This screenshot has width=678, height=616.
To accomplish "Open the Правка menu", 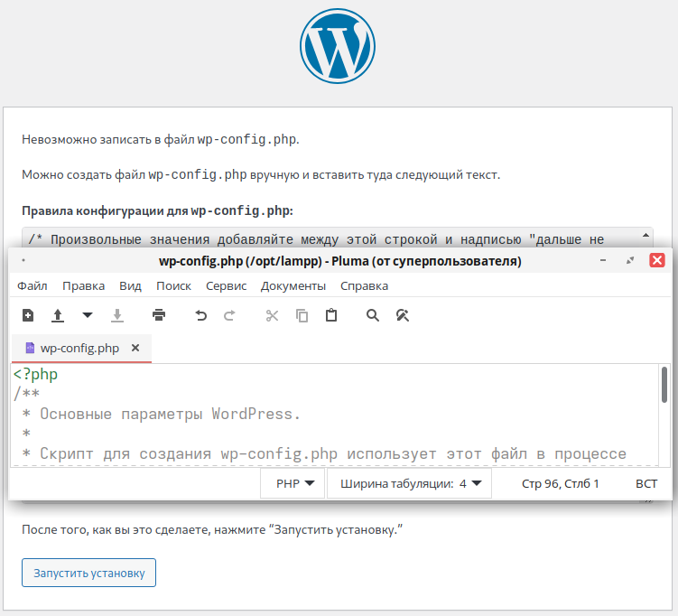I will click(83, 286).
